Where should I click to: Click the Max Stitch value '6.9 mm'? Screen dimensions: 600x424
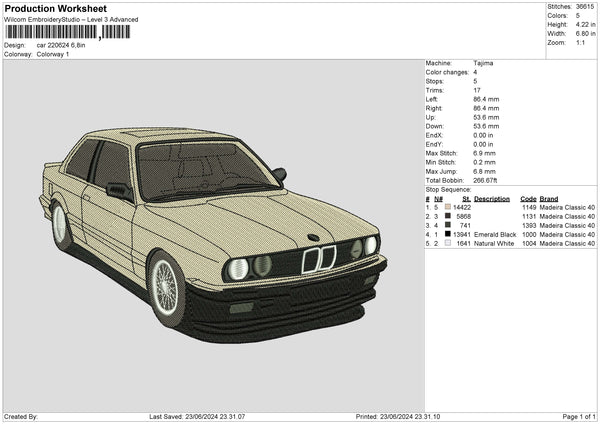pos(484,153)
